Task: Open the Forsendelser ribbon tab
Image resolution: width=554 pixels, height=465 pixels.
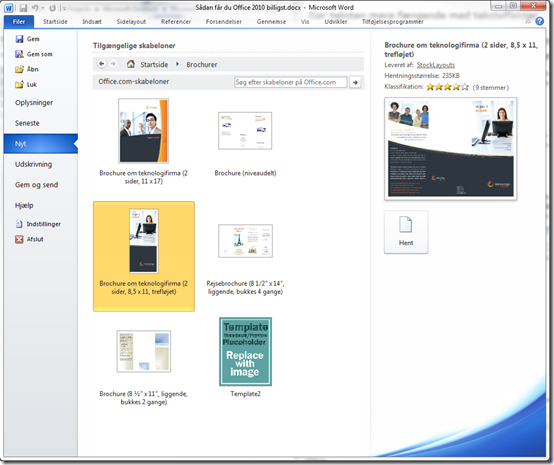Action: (224, 22)
